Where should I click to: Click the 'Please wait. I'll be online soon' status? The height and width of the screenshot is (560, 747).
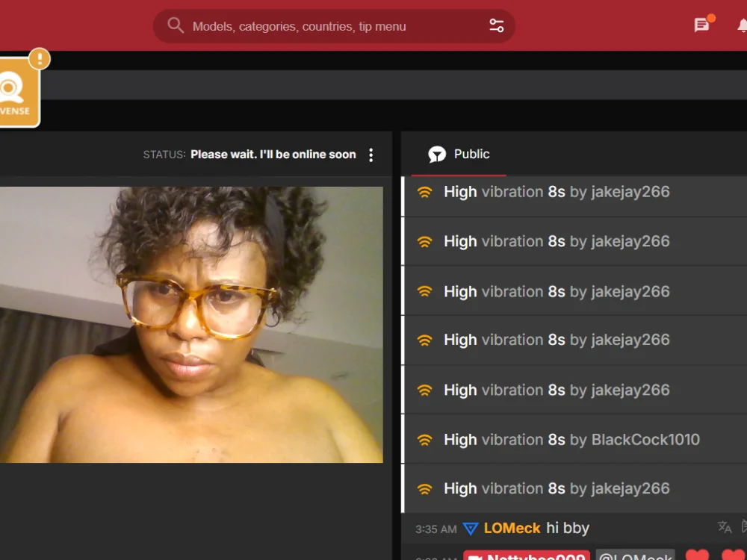(x=273, y=155)
